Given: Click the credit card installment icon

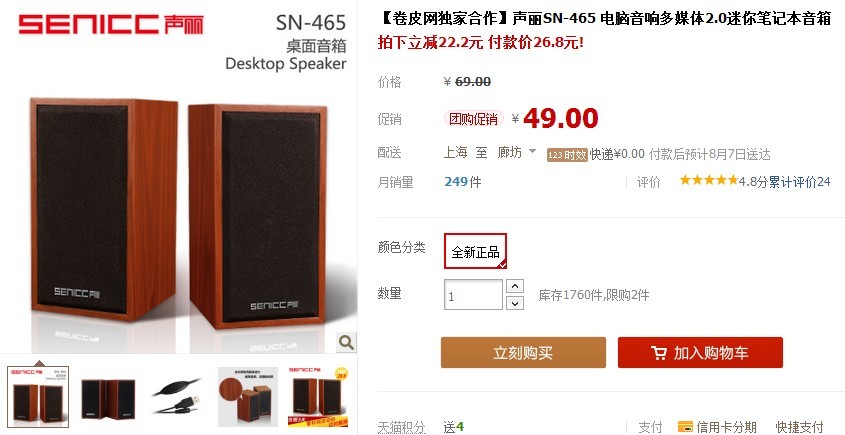Looking at the screenshot, I should coord(685,426).
